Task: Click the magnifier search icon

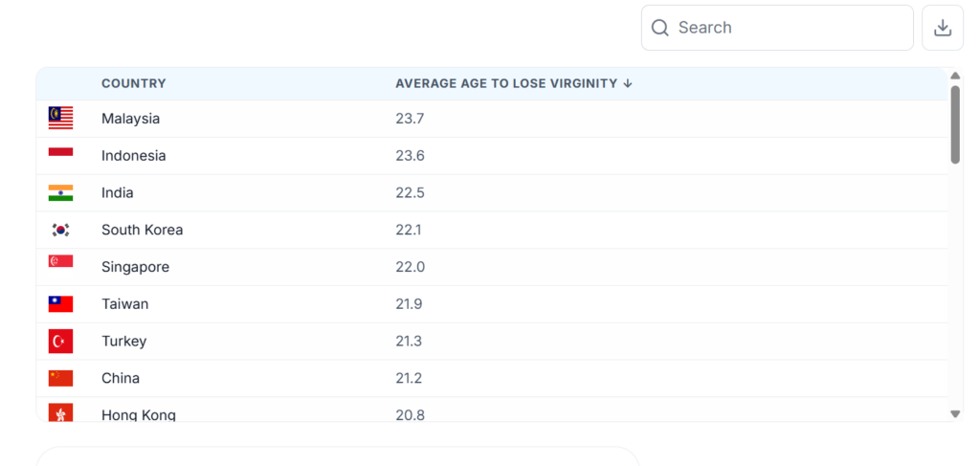Action: [660, 28]
